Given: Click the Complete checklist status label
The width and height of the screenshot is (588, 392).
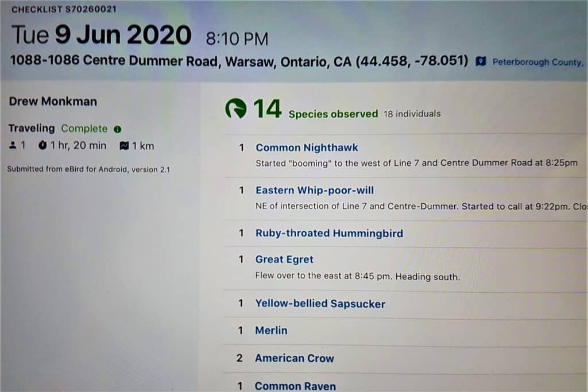Looking at the screenshot, I should click(x=84, y=129).
